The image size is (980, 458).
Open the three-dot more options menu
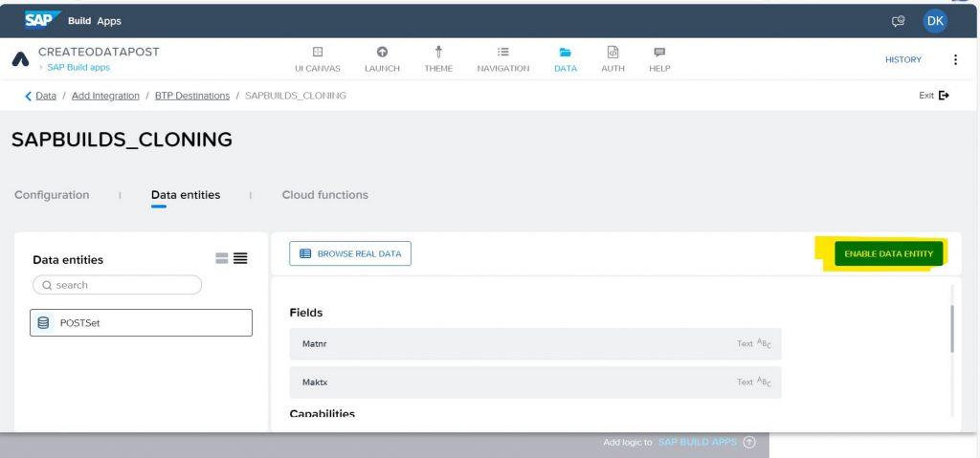[x=955, y=60]
